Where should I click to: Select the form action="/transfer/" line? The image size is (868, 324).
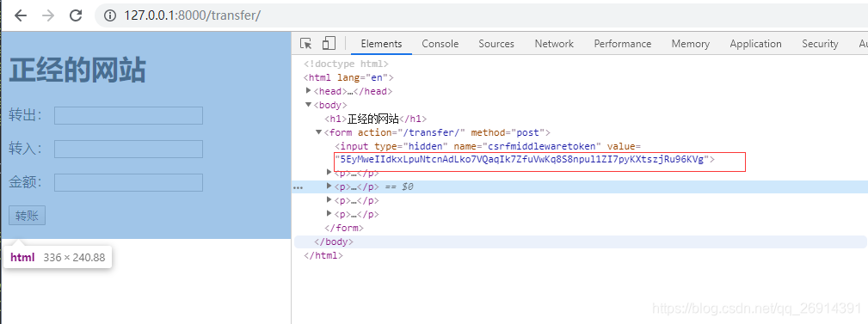tap(437, 132)
